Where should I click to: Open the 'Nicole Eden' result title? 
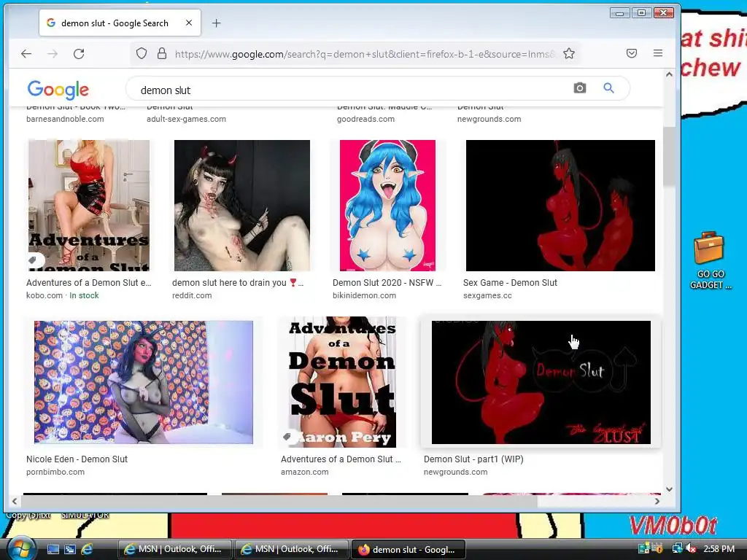(77, 459)
